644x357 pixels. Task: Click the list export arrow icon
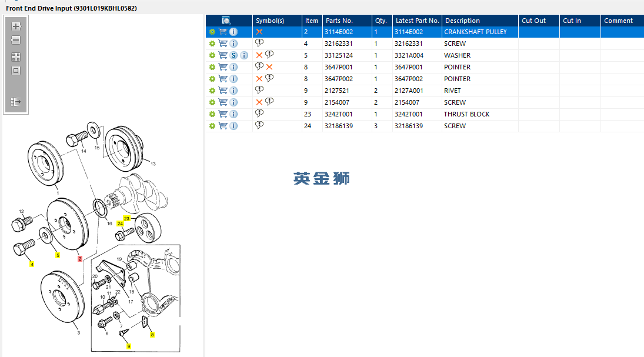click(16, 102)
